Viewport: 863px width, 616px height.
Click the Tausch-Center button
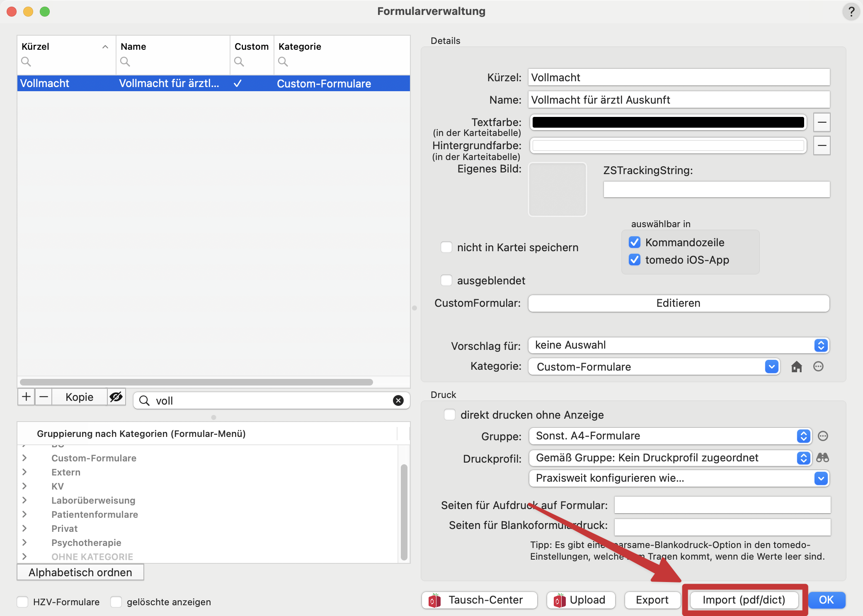coord(479,600)
